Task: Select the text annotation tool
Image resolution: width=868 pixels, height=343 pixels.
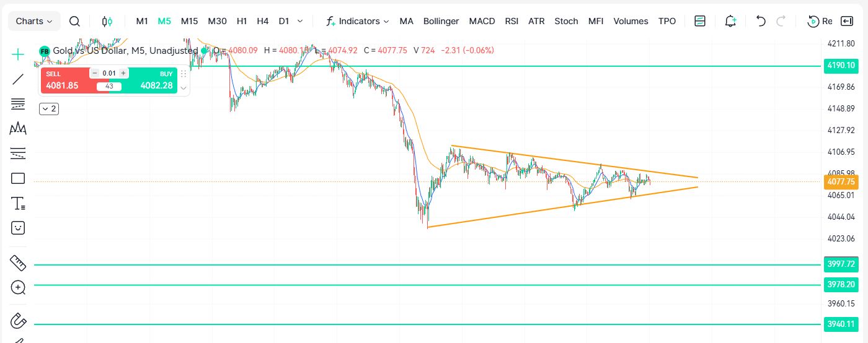Action: coord(18,203)
